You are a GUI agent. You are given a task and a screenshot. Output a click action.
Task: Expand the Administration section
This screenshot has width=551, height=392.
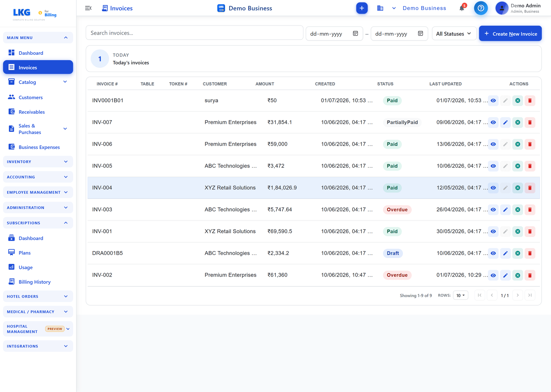(38, 207)
